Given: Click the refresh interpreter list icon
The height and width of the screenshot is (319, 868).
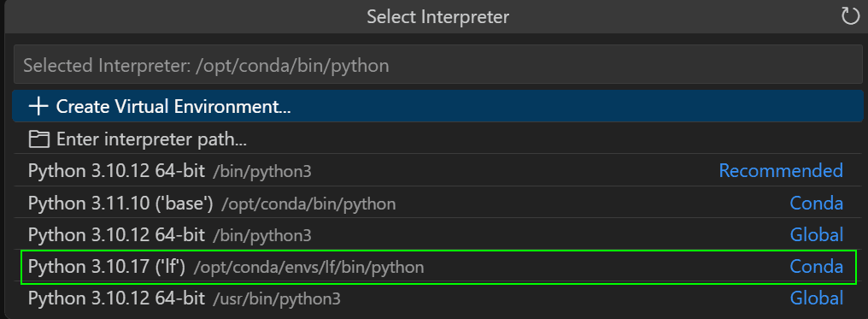Looking at the screenshot, I should click(x=850, y=16).
